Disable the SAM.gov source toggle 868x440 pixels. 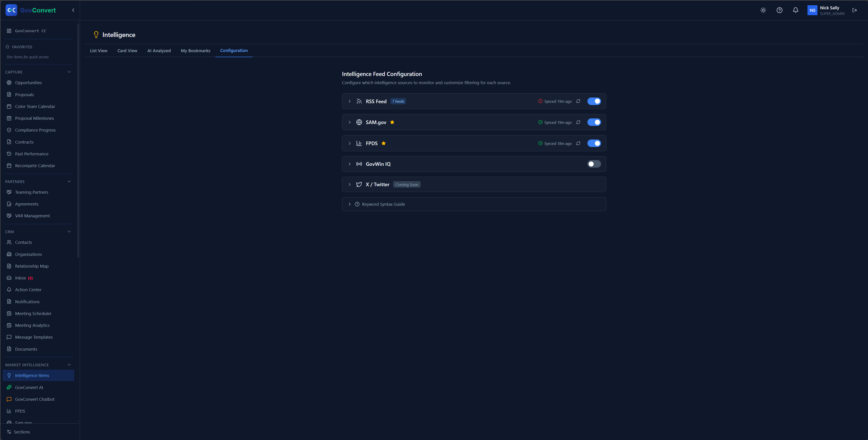[x=594, y=122]
